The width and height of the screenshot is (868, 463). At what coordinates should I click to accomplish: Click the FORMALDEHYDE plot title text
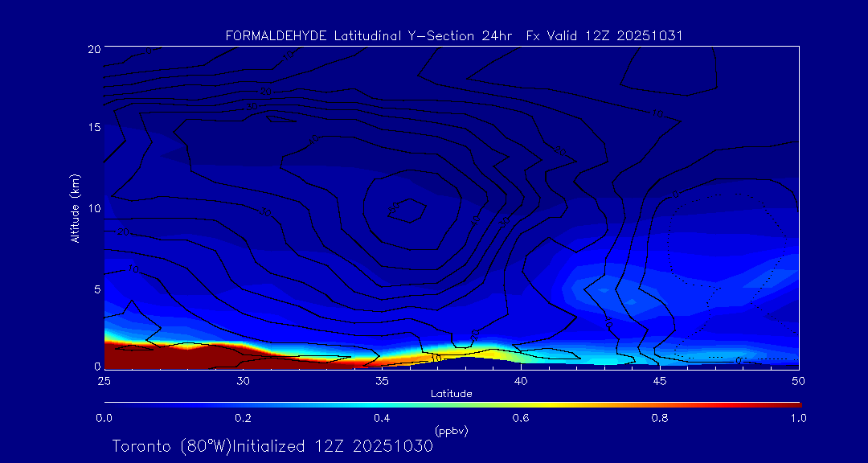tap(454, 35)
